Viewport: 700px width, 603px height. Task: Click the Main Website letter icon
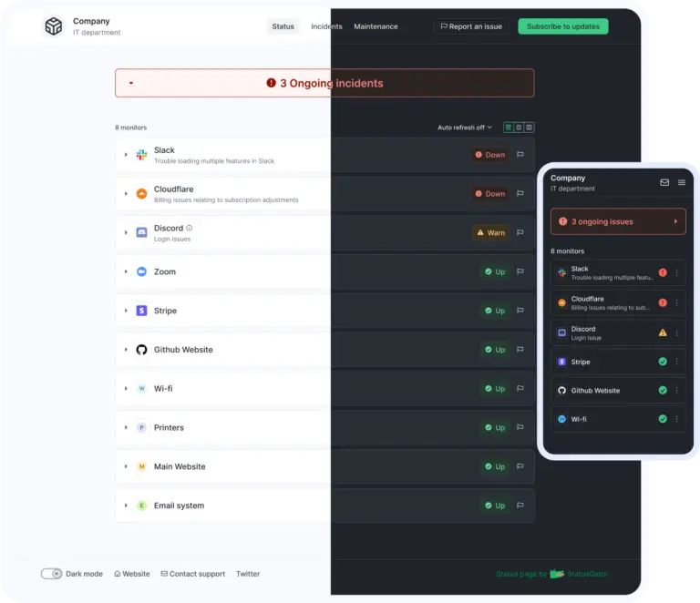point(141,466)
